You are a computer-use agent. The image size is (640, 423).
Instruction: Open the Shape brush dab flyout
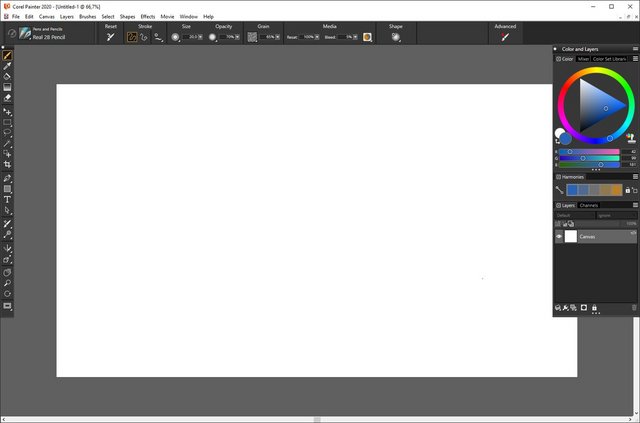click(x=396, y=37)
